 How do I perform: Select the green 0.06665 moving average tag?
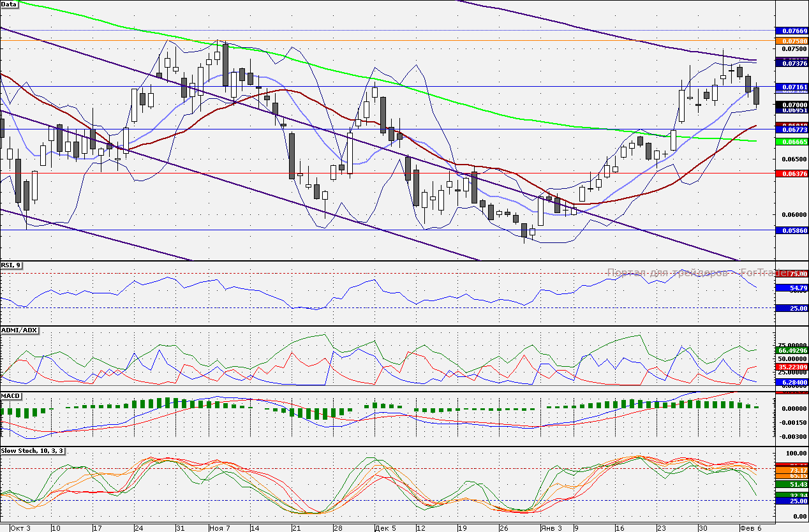click(x=791, y=142)
